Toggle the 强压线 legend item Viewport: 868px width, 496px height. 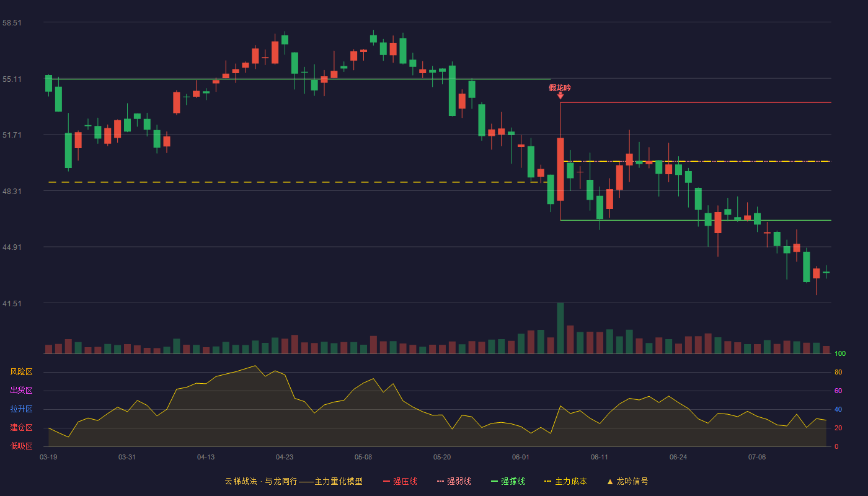pyautogui.click(x=400, y=481)
